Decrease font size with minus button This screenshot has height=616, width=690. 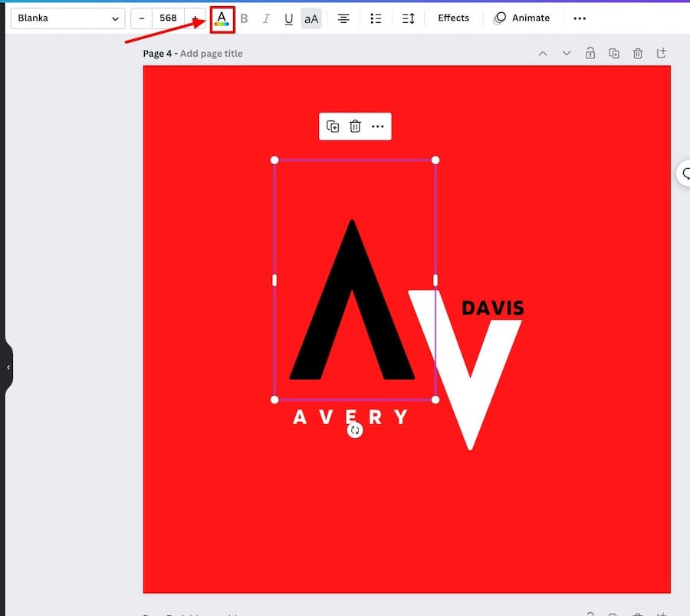(142, 18)
